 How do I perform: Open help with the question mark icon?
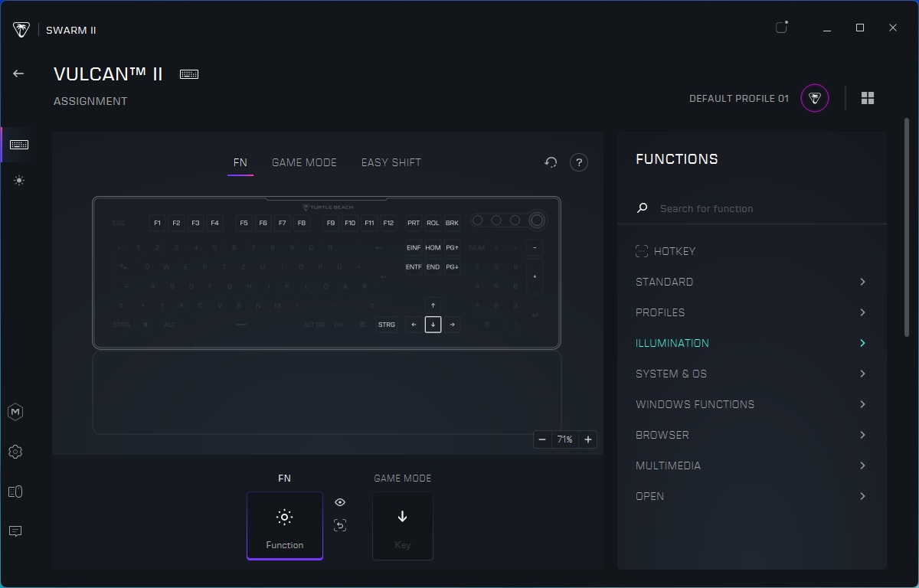pyautogui.click(x=579, y=162)
